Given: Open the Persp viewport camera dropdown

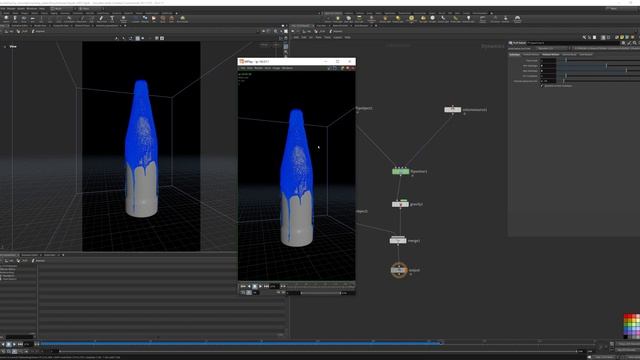Looking at the screenshot, I should tap(264, 44).
